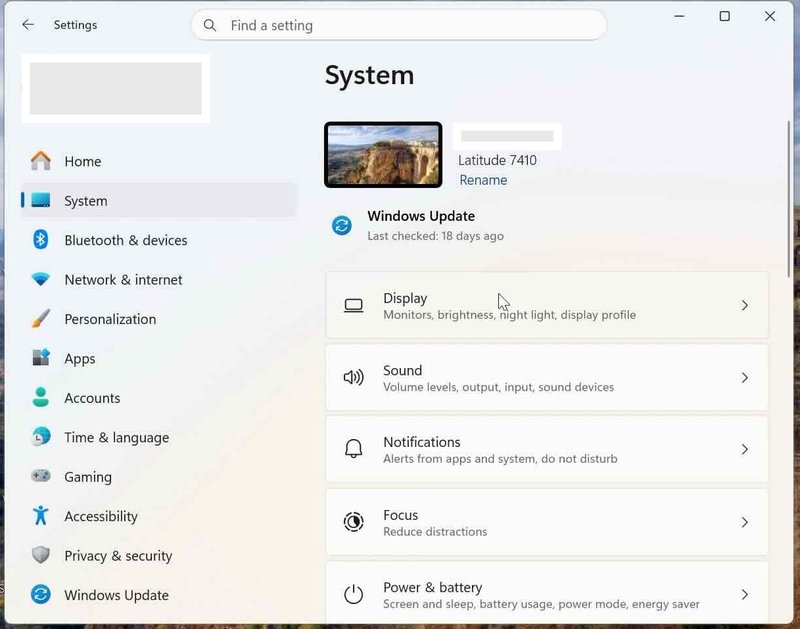The height and width of the screenshot is (629, 800).
Task: Open the Display settings title
Action: pyautogui.click(x=405, y=298)
